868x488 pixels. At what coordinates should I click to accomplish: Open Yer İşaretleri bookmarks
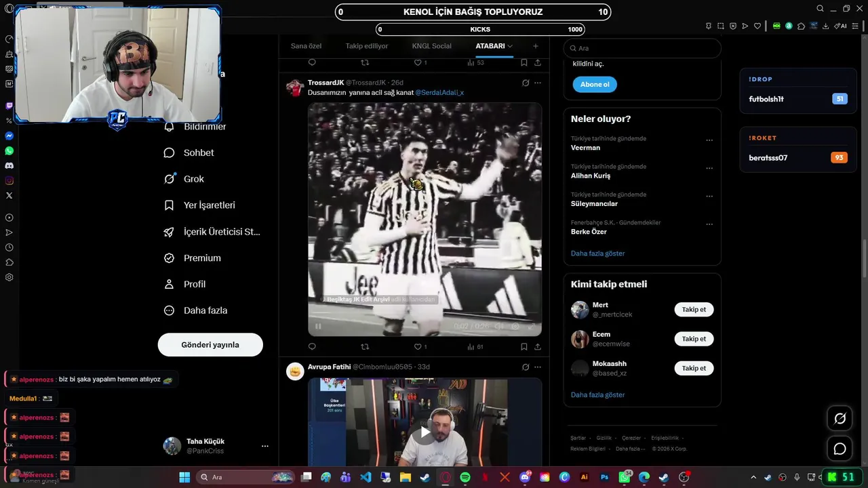point(199,205)
